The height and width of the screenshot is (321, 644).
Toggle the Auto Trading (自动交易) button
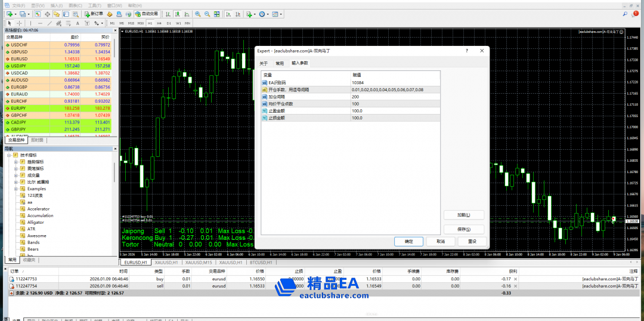(146, 14)
